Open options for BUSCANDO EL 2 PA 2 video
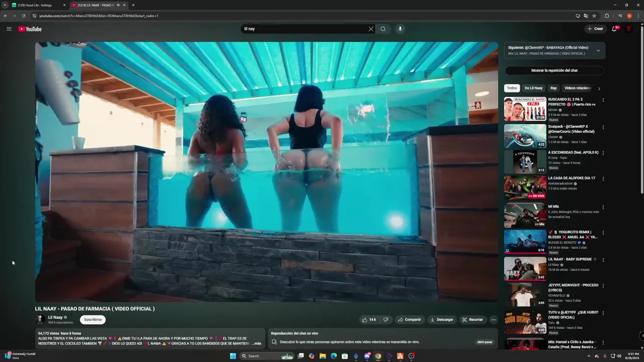This screenshot has height=362, width=644. [x=603, y=100]
